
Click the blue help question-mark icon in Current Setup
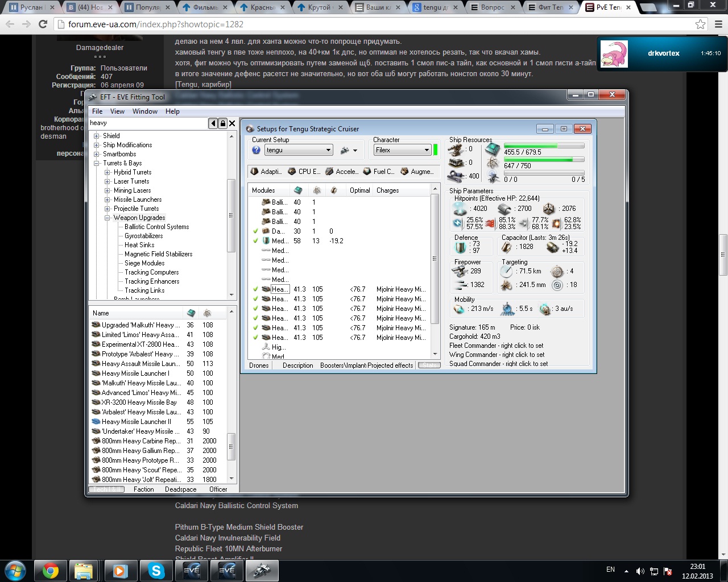pyautogui.click(x=256, y=150)
